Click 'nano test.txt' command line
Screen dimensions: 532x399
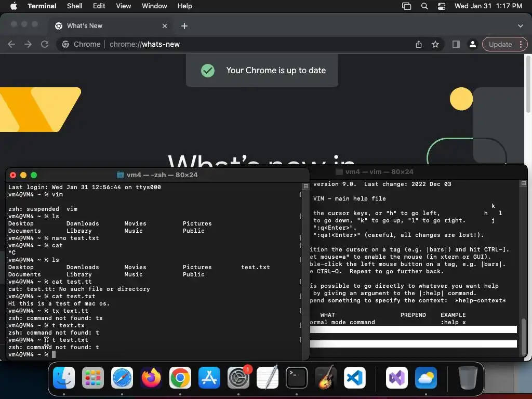[75, 238]
